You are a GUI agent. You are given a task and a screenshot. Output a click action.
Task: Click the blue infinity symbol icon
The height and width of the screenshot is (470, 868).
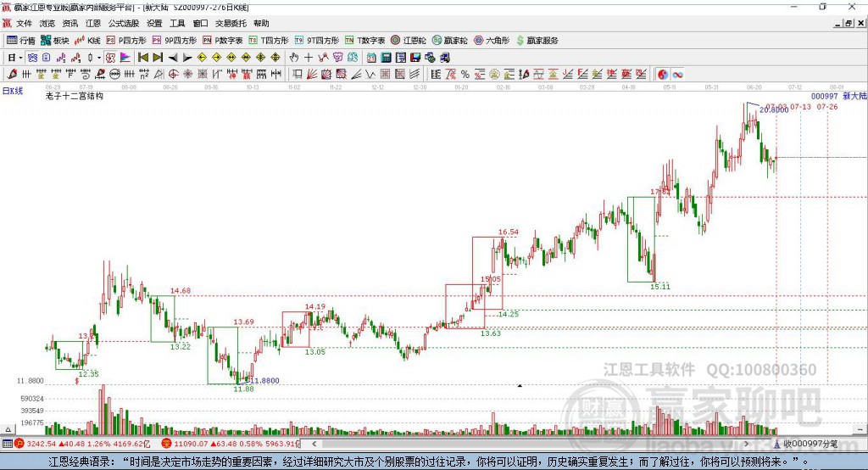(x=677, y=75)
